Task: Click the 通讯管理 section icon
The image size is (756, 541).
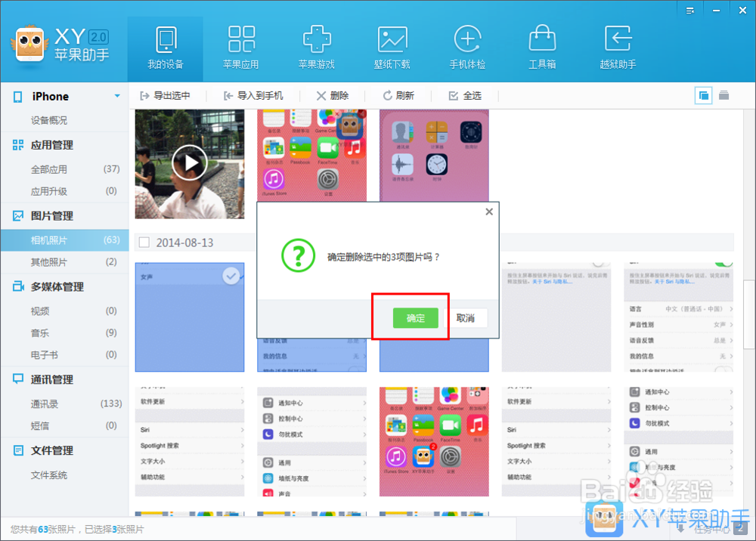Action: 18,379
